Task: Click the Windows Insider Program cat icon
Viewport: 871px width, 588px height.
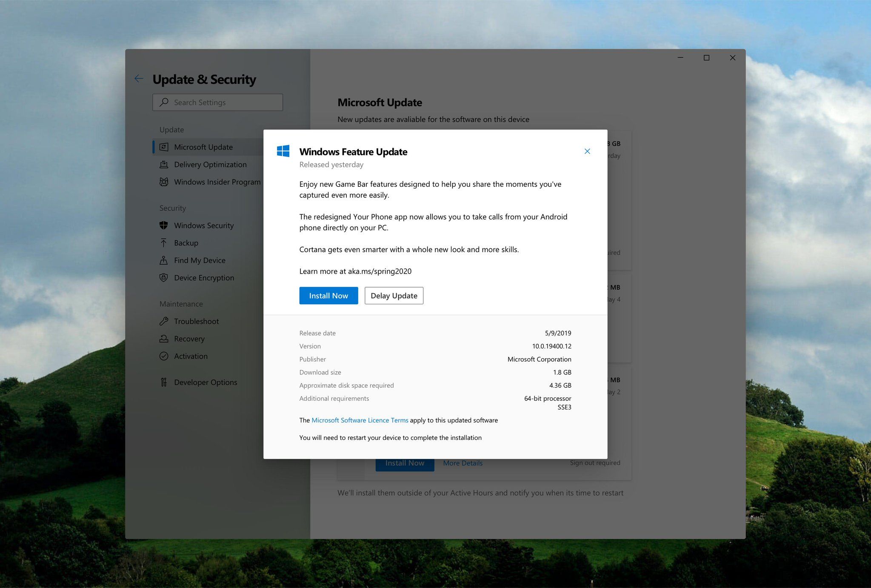Action: (x=164, y=182)
